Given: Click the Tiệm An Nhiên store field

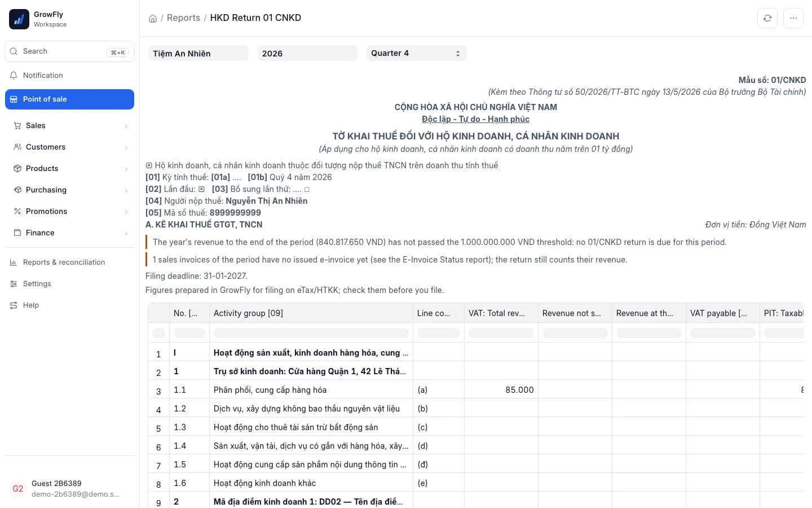Looking at the screenshot, I should tap(198, 53).
